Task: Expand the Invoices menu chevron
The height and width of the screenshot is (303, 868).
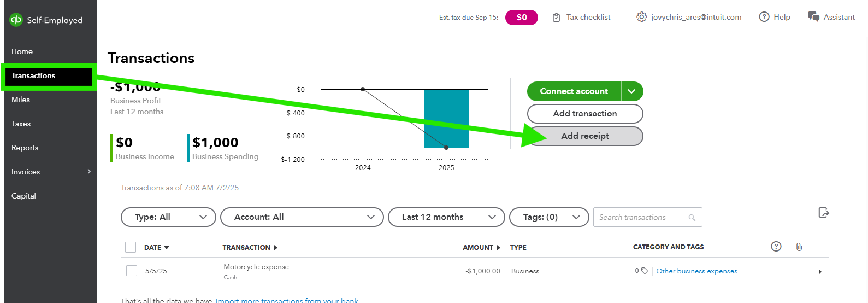Action: click(89, 172)
